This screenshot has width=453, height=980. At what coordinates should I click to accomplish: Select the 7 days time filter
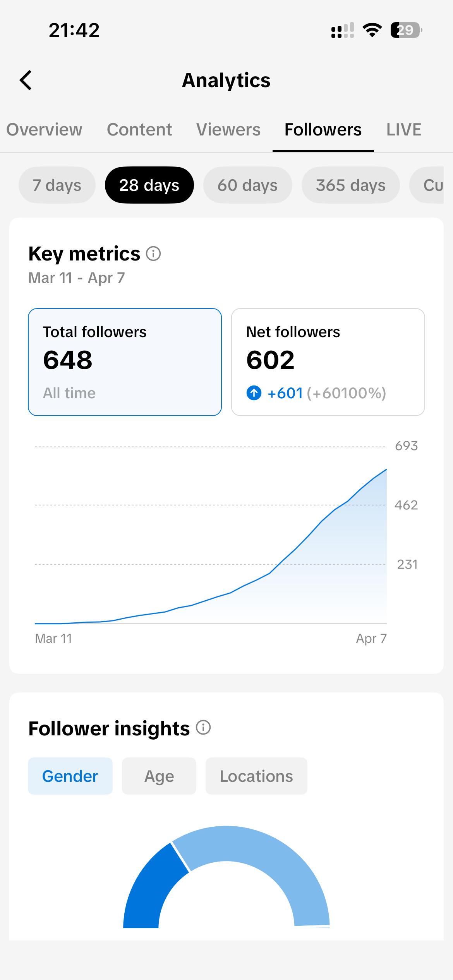[x=57, y=185]
